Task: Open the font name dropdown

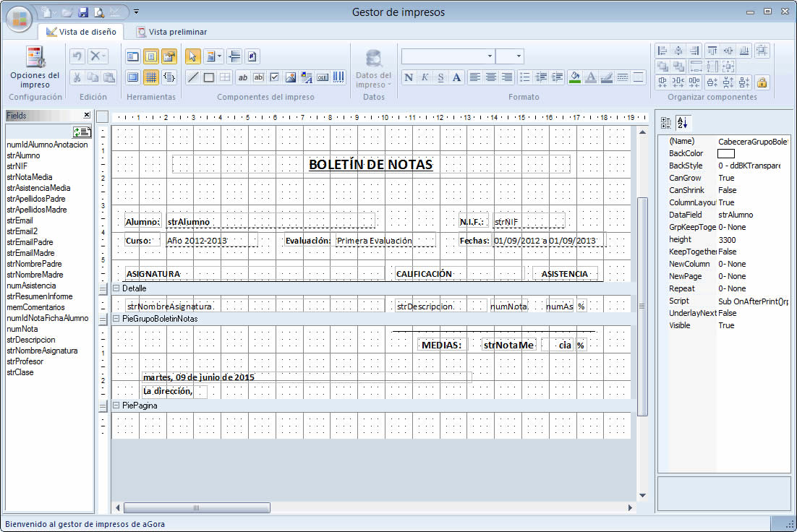Action: coord(490,56)
